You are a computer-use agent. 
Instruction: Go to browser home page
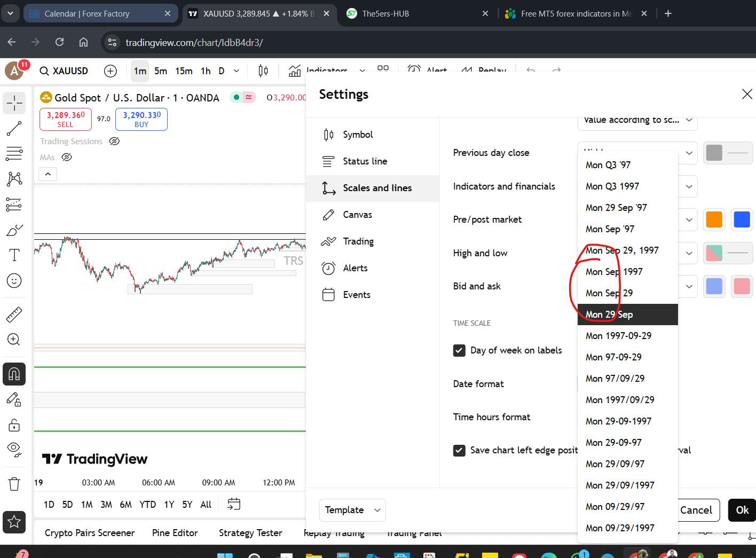pyautogui.click(x=83, y=42)
